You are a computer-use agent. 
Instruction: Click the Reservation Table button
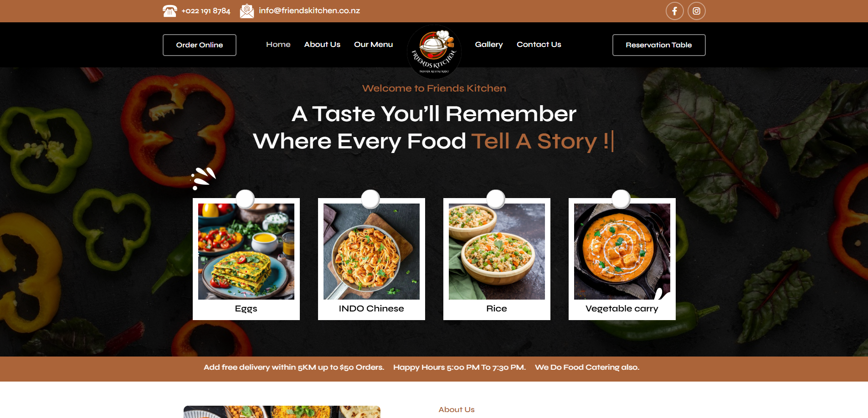(659, 45)
